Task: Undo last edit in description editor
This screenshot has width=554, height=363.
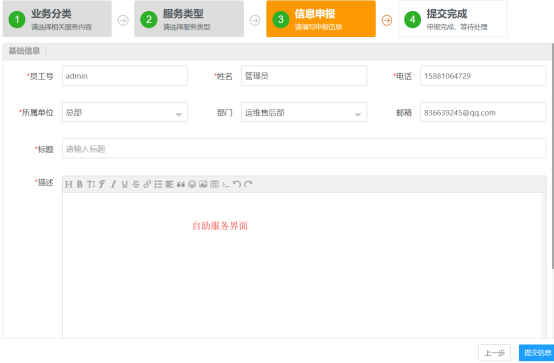Action: coord(237,184)
